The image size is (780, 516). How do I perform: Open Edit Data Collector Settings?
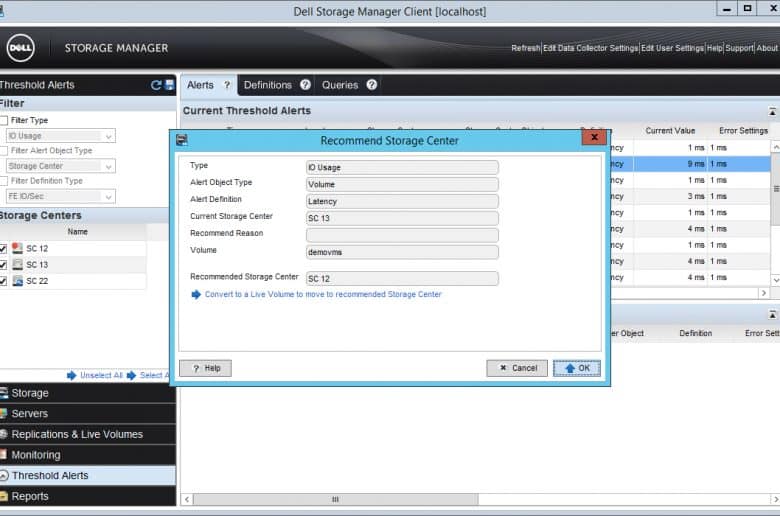[x=590, y=48]
